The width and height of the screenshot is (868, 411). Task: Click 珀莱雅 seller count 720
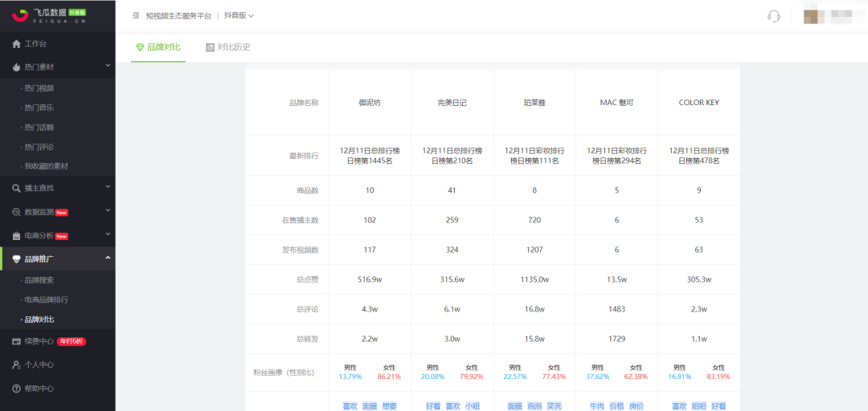534,220
